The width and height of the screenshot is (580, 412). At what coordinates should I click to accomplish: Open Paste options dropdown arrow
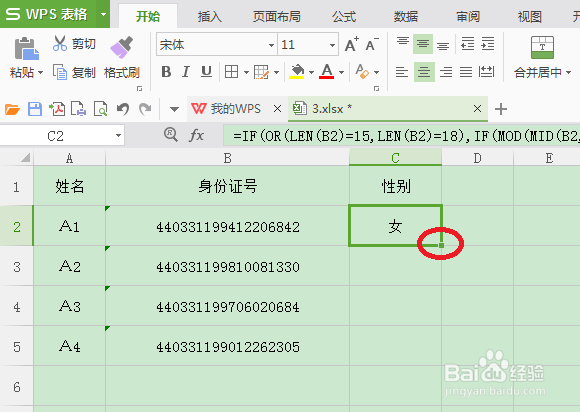click(x=40, y=72)
